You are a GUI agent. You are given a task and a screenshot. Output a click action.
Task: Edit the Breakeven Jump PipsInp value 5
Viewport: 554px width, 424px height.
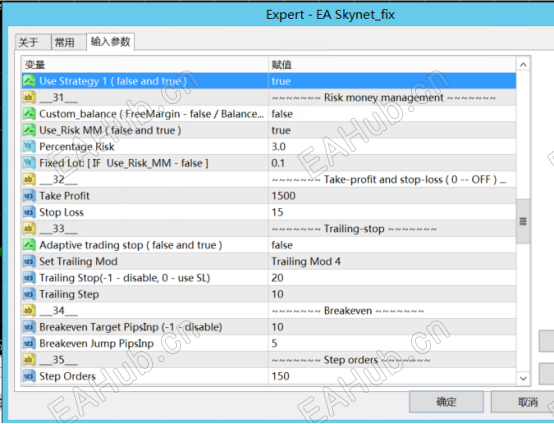point(392,343)
